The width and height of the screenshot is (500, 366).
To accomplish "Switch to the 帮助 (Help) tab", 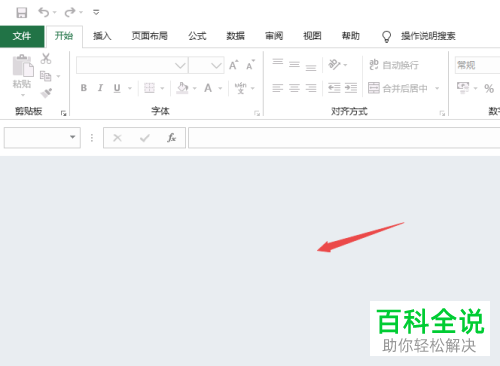I will [351, 36].
